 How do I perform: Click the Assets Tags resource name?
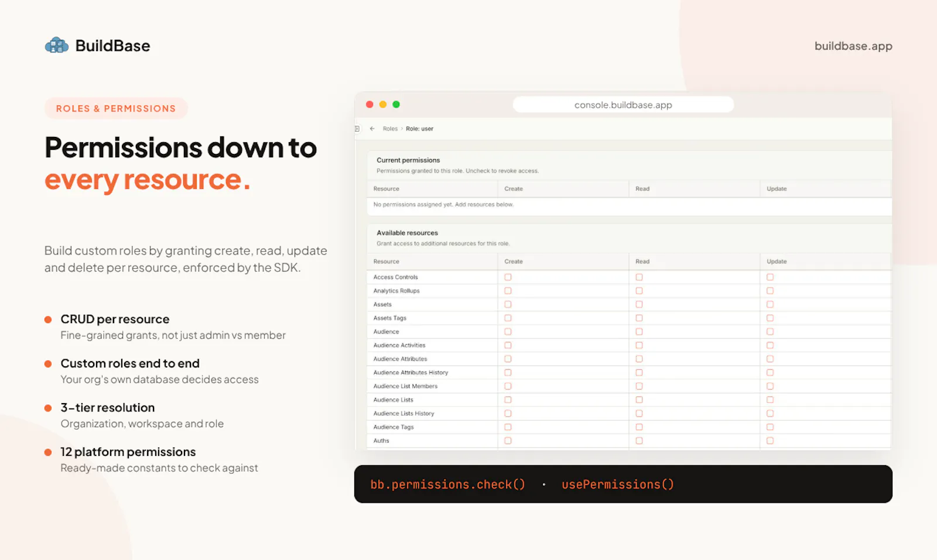(x=390, y=318)
